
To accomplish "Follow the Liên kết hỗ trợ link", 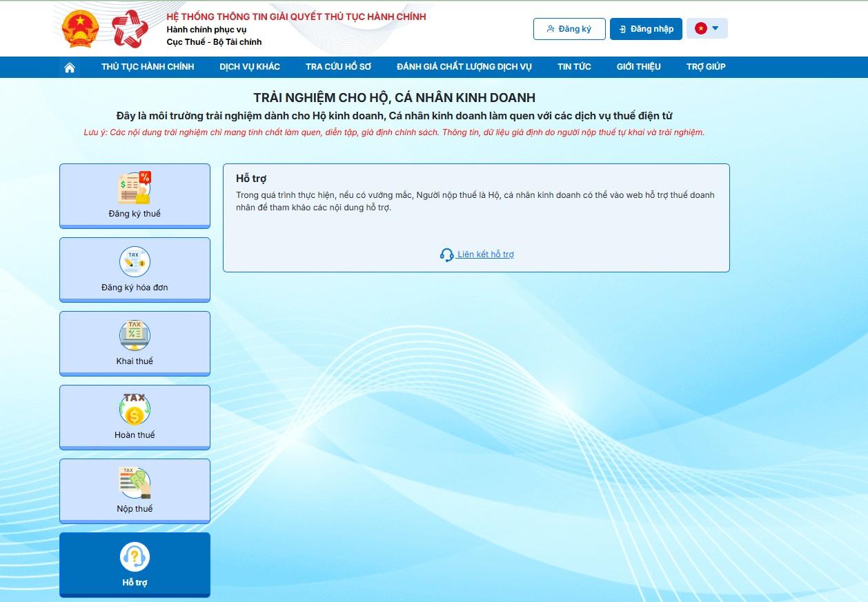I will pyautogui.click(x=485, y=254).
